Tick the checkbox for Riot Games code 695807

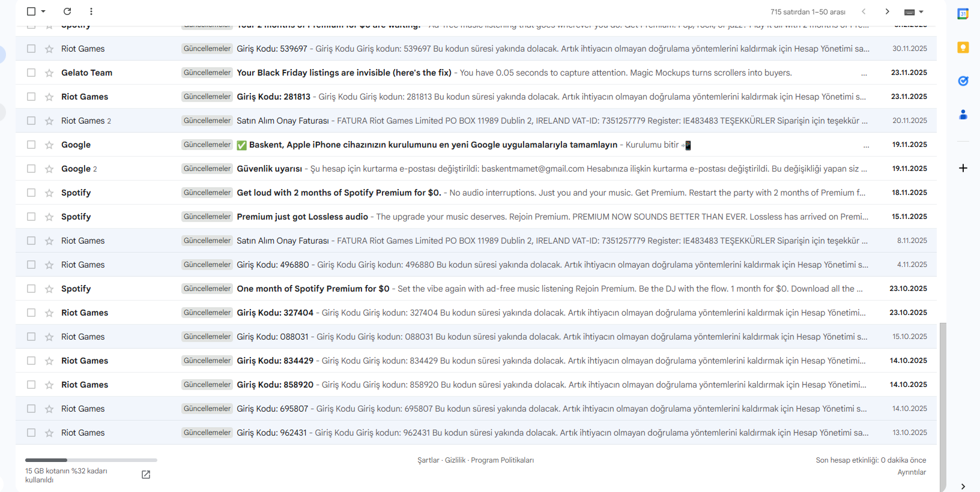[31, 409]
